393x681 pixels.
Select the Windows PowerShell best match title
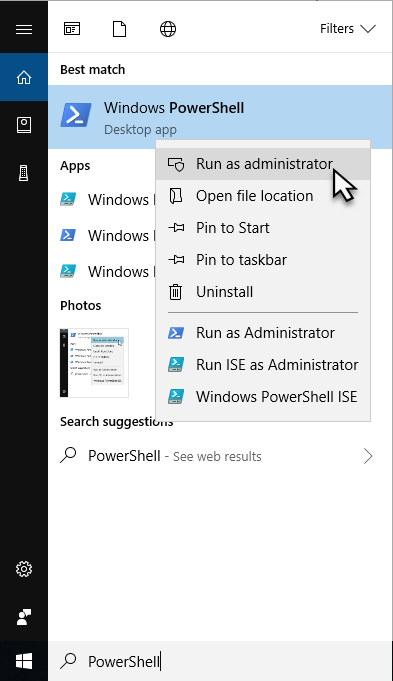coord(174,108)
